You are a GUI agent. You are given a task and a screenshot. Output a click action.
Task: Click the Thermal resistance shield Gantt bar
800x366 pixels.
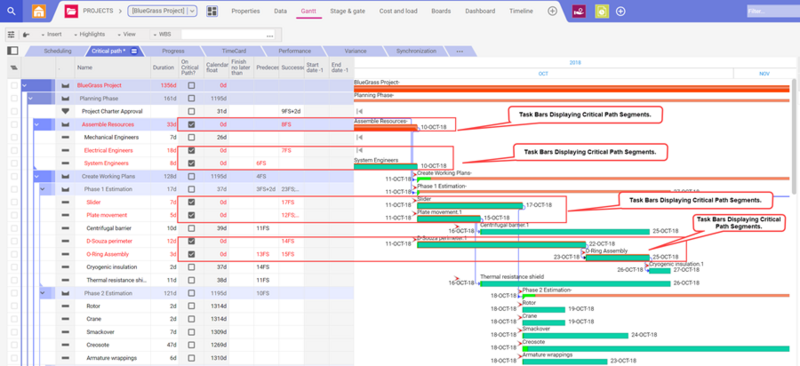(575, 283)
